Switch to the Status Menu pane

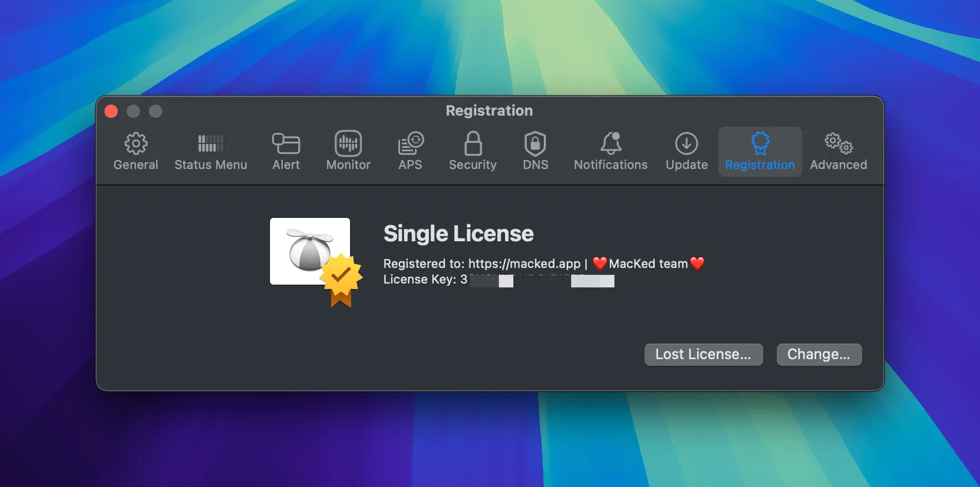click(x=211, y=151)
